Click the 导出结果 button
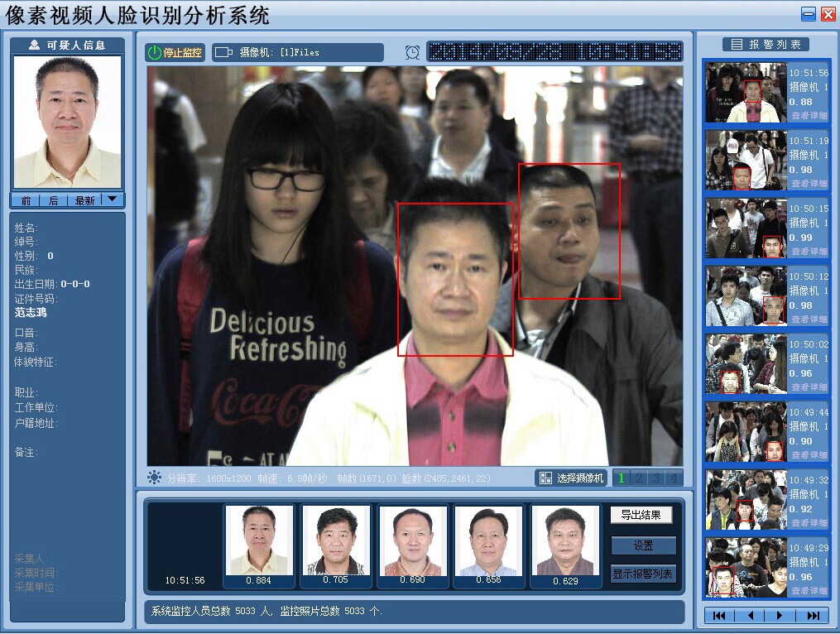 641,515
